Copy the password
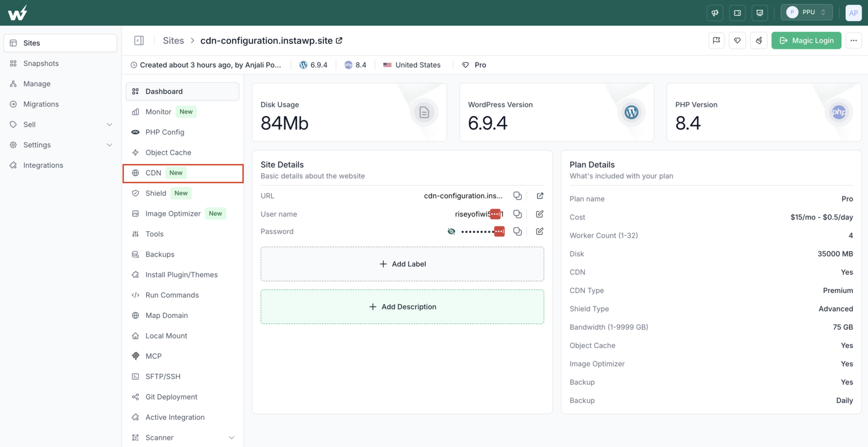Viewport: 868px width, 447px height. click(518, 232)
